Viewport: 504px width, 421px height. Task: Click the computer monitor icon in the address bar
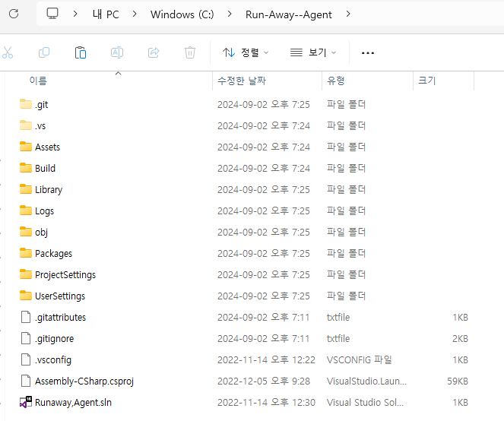click(52, 14)
